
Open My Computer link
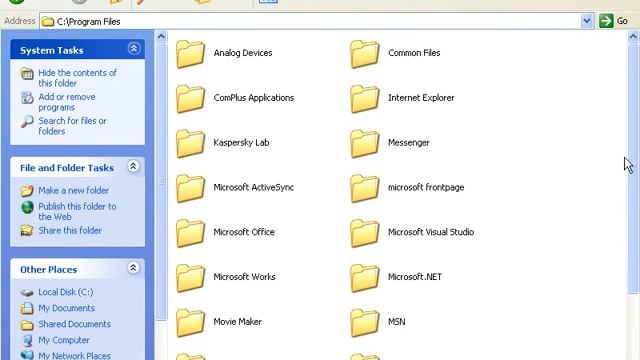(x=64, y=340)
